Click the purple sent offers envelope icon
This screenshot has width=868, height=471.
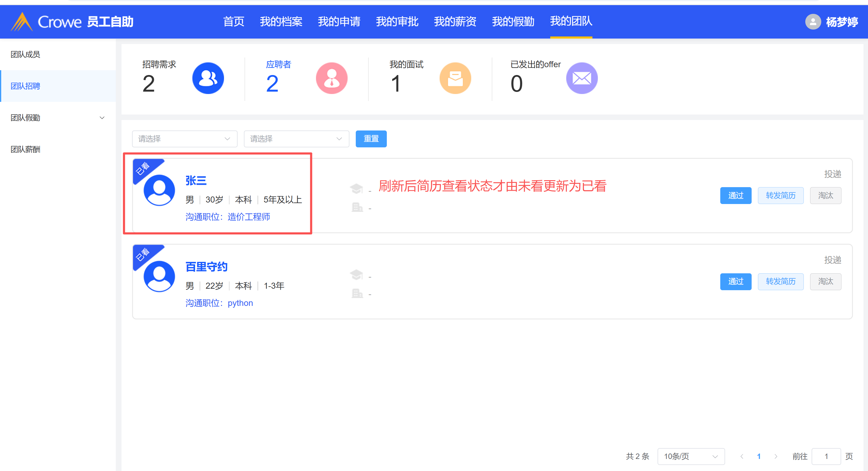pyautogui.click(x=582, y=78)
